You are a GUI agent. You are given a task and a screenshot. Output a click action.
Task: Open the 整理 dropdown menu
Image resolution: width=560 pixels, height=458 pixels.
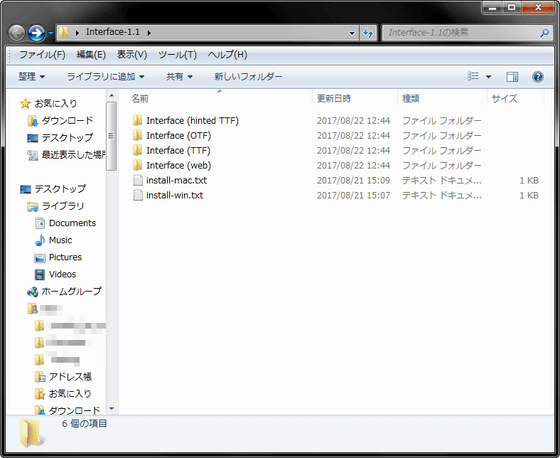31,76
